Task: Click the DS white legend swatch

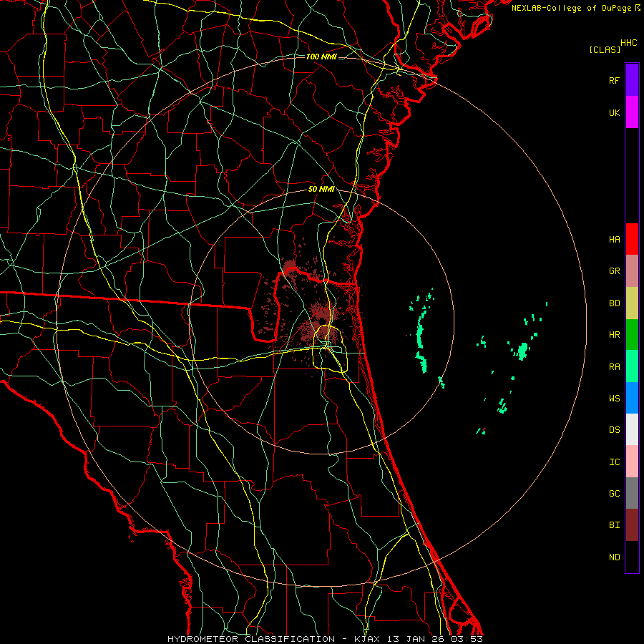Action: click(x=632, y=429)
